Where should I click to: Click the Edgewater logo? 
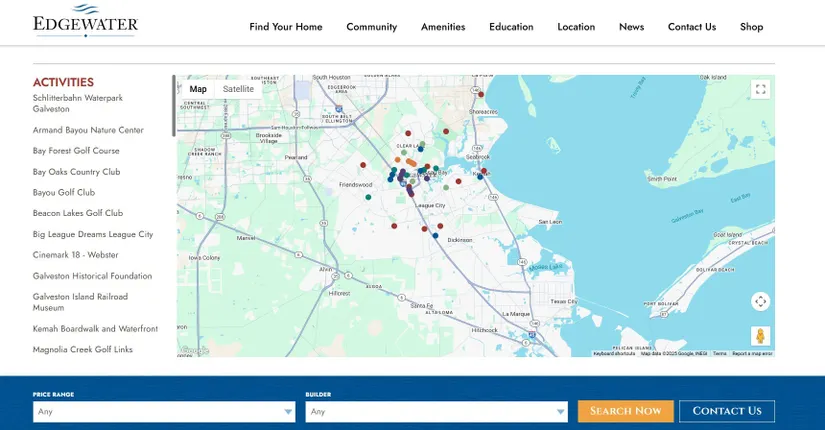tap(86, 22)
